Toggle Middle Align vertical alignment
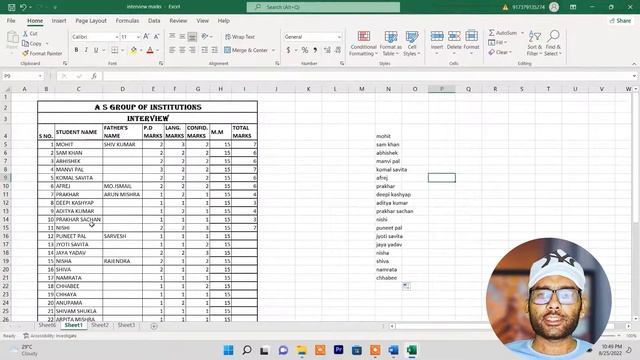Viewport: 640px width, 360px height. (x=182, y=37)
